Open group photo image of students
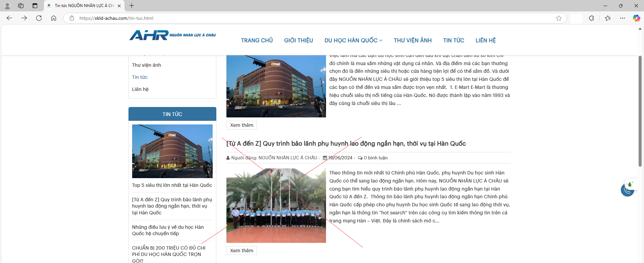 tap(276, 206)
